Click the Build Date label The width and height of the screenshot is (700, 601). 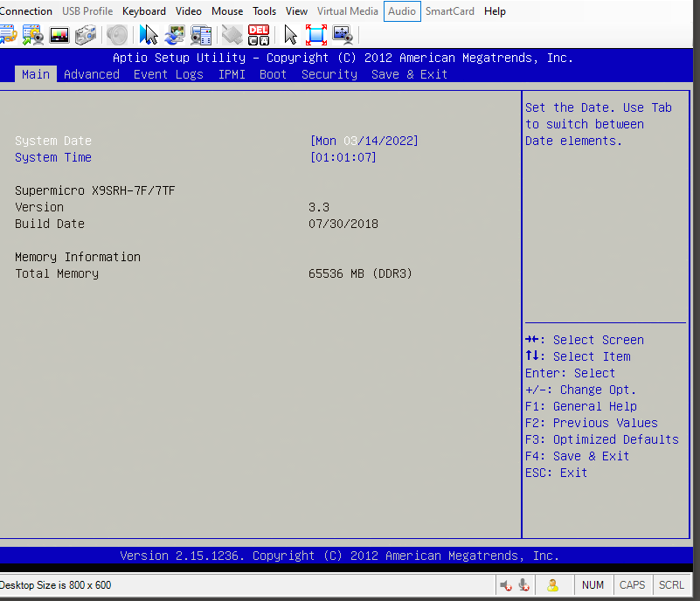pos(50,224)
